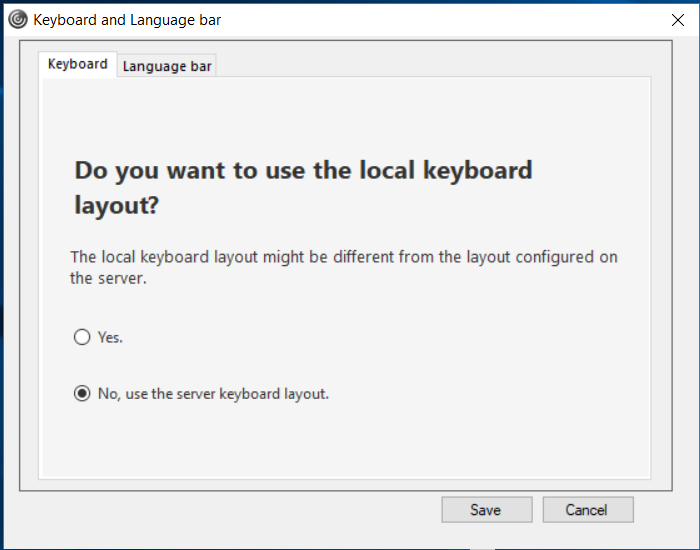Click the first line of the description text
Image resolution: width=700 pixels, height=550 pixels.
tap(343, 257)
